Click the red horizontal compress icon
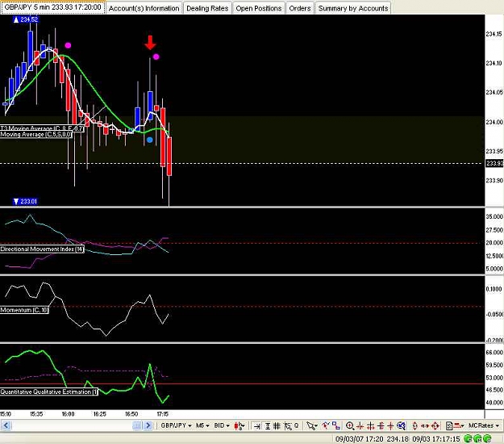The image size is (504, 444). click(x=360, y=426)
